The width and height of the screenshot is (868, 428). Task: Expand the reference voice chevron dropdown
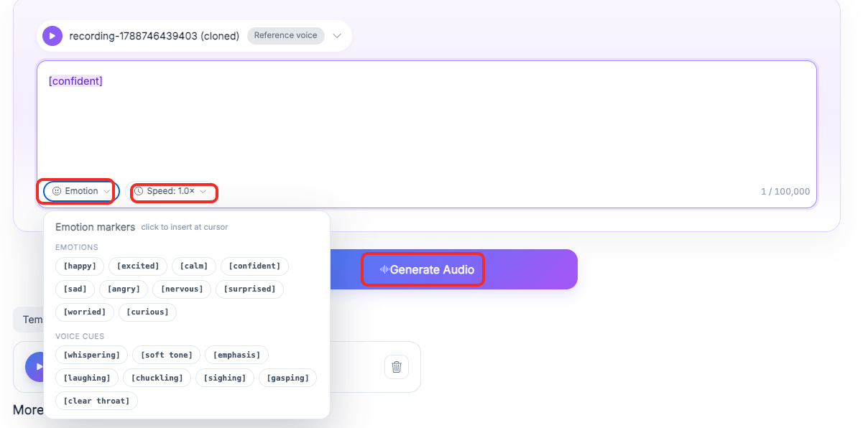337,36
